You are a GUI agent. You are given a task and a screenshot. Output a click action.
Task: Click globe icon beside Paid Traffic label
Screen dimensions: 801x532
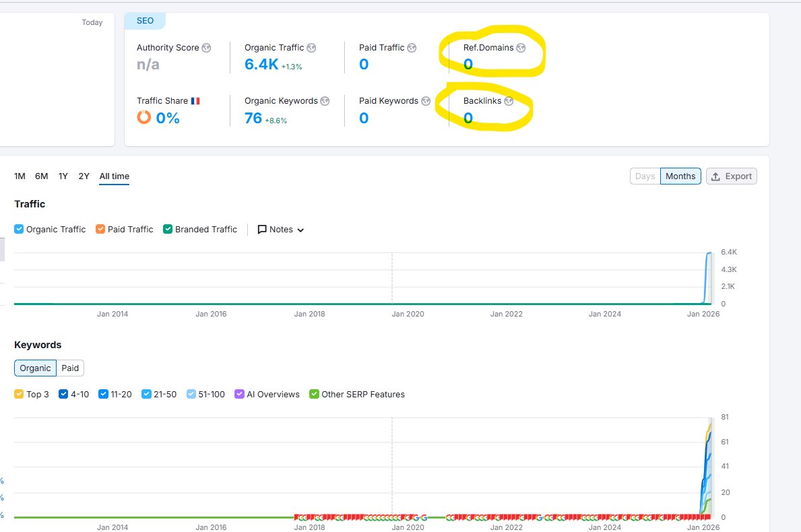pos(412,48)
